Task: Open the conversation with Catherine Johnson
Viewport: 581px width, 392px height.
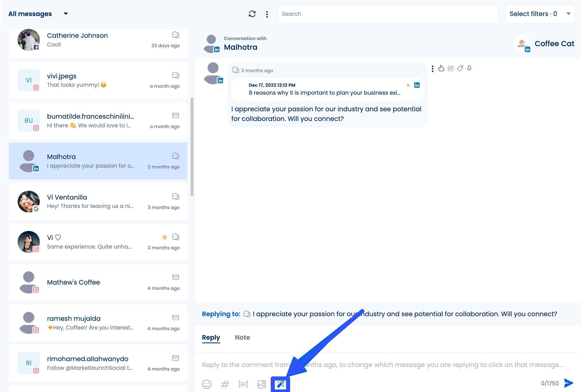Action: (97, 40)
